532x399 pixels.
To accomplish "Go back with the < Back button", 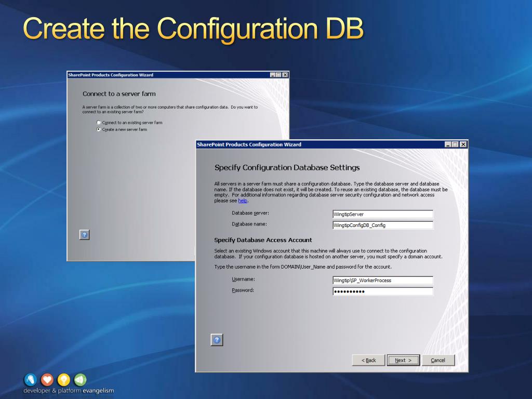I will pyautogui.click(x=368, y=360).
